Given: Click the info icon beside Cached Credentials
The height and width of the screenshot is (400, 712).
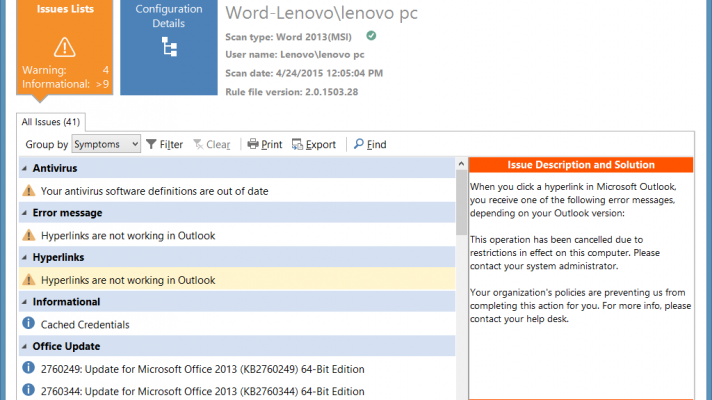Looking at the screenshot, I should 28,324.
